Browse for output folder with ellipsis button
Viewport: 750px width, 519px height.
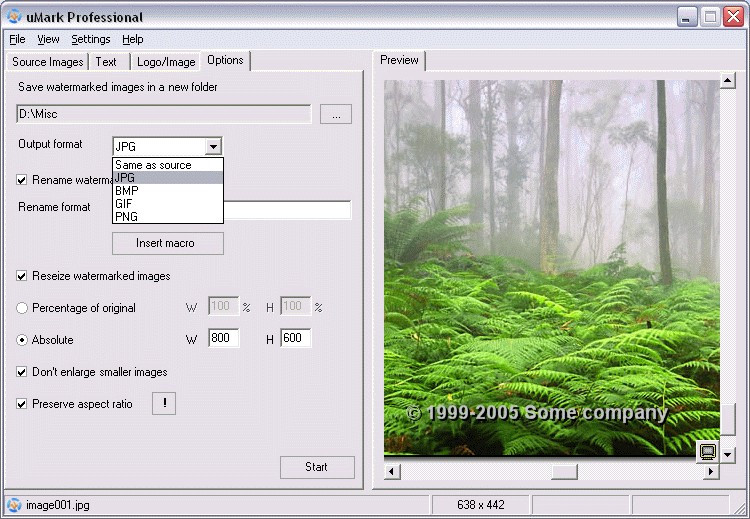click(336, 114)
